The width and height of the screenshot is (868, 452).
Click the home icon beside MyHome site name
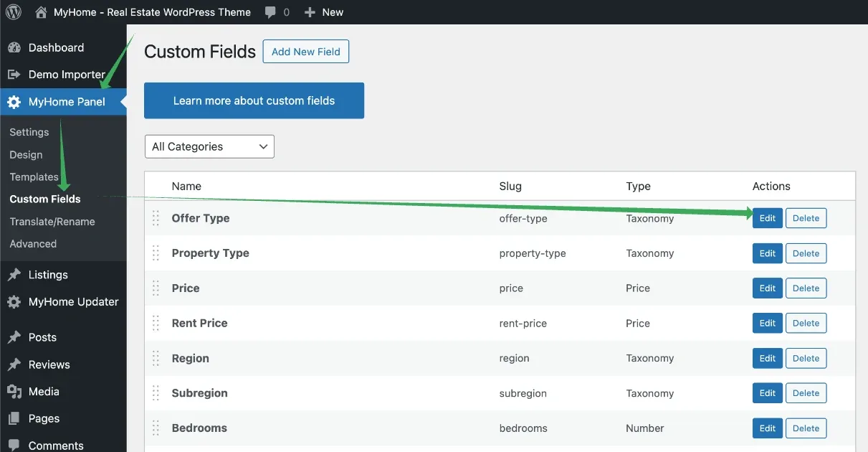(41, 12)
